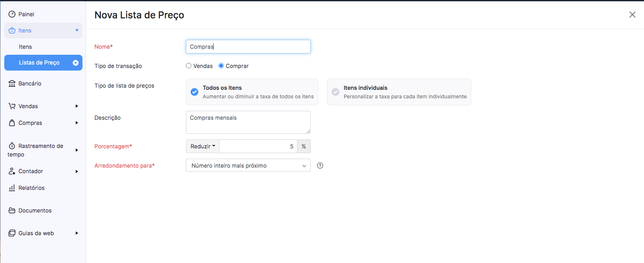Click the Rastreamento de tempo stopwatch icon
The image size is (644, 263).
12,146
